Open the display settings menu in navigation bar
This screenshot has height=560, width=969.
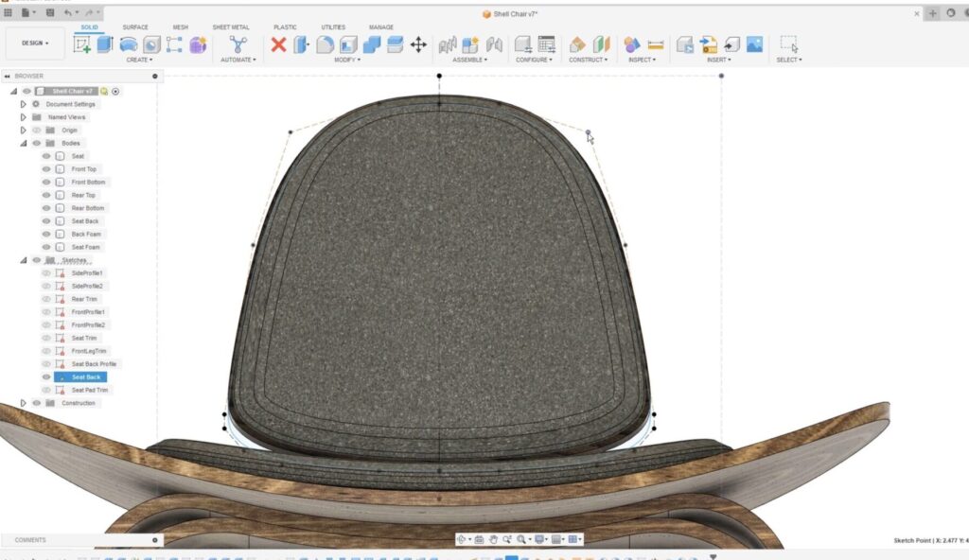click(538, 539)
